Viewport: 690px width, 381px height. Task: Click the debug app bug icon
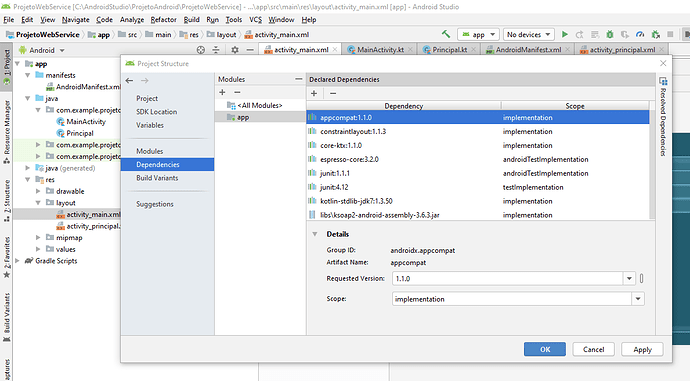tap(609, 34)
